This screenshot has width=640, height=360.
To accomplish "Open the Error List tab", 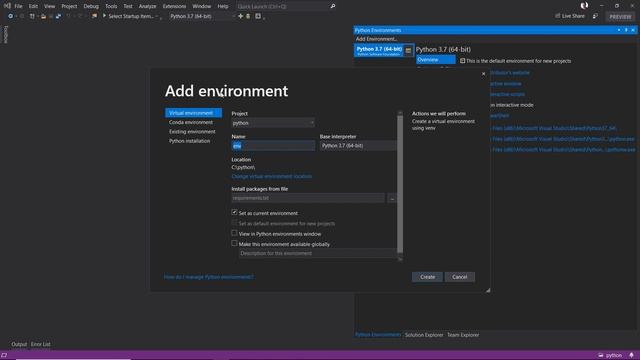I will pyautogui.click(x=41, y=344).
